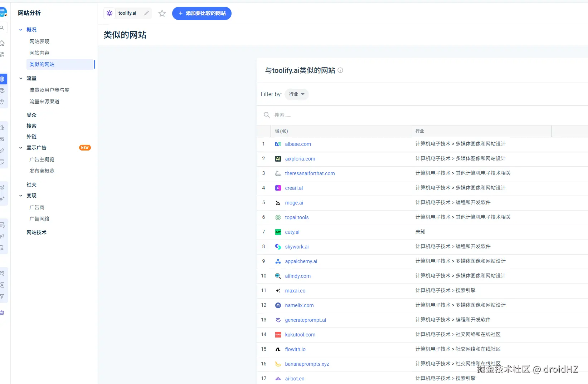Click the namelix.com favicon

click(x=278, y=305)
